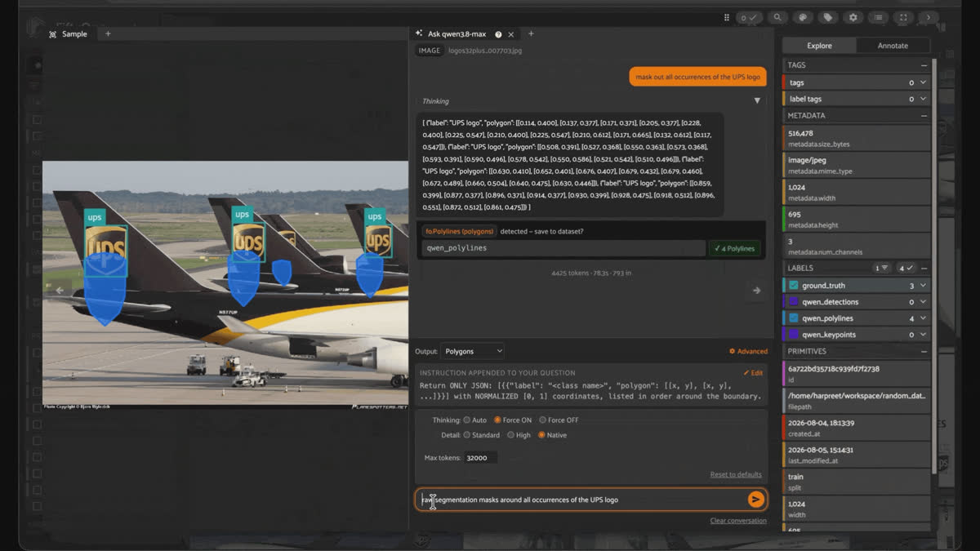This screenshot has width=980, height=551.
Task: Expand the qwen_polylines label entry
Action: click(x=924, y=318)
